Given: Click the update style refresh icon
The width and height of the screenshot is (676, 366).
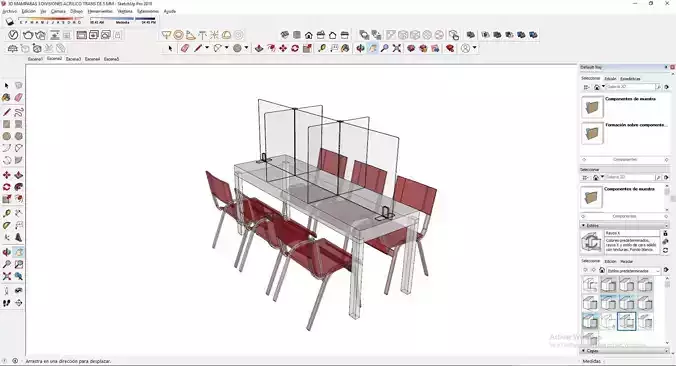Looking at the screenshot, I should point(665,250).
